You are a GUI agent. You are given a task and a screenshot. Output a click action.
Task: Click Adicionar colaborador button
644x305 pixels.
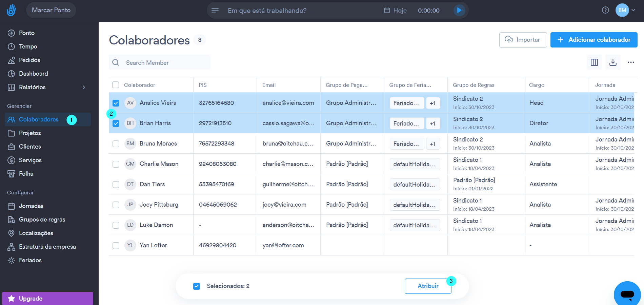click(594, 40)
